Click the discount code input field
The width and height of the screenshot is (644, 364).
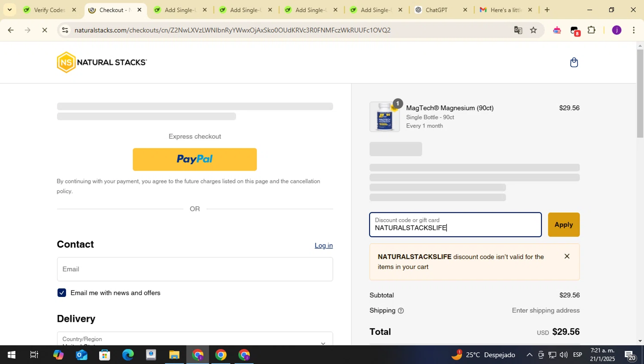tap(455, 225)
